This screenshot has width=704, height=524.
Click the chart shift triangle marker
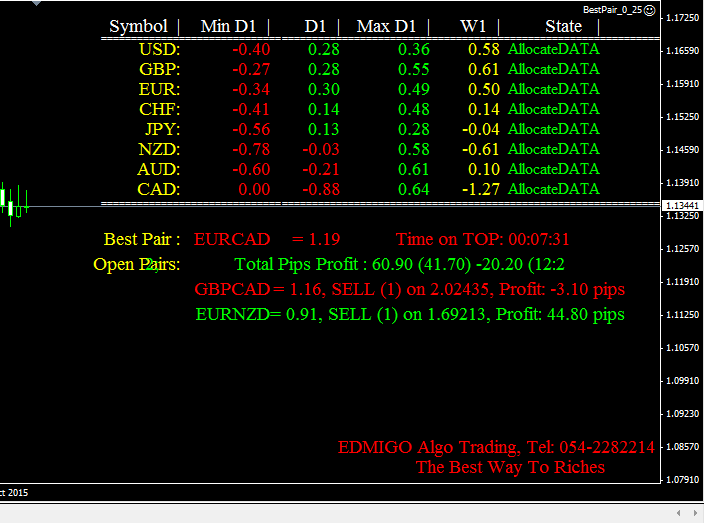[x=37, y=3]
